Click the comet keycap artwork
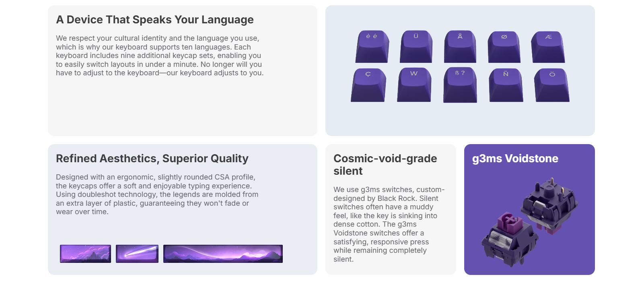The image size is (644, 285). click(x=137, y=254)
